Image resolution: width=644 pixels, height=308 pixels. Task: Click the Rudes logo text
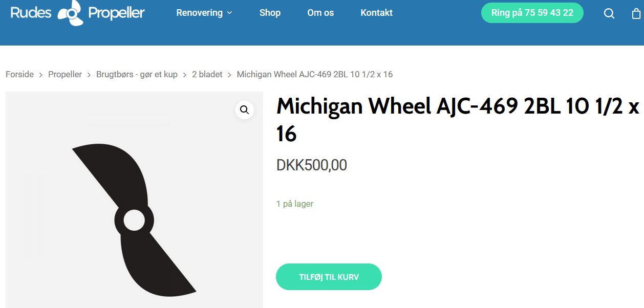coord(31,12)
